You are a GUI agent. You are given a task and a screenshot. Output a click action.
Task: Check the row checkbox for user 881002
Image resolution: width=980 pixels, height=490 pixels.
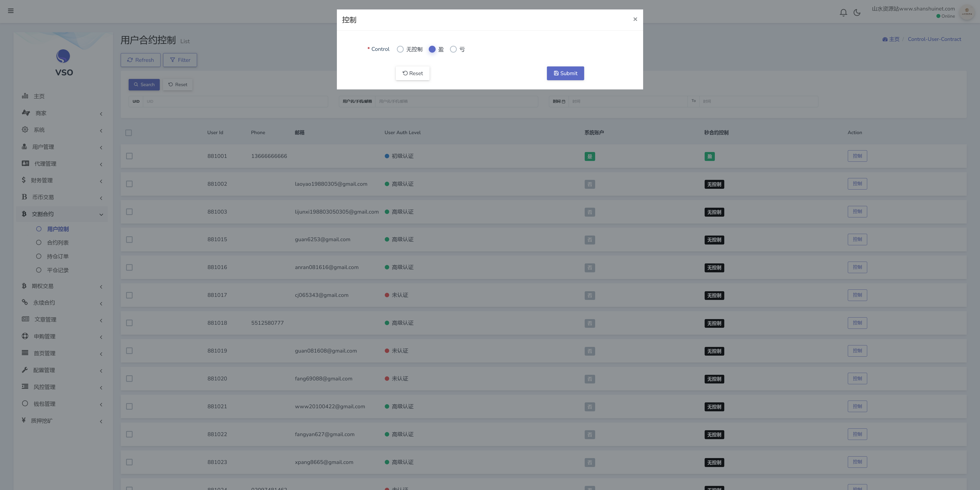(129, 184)
